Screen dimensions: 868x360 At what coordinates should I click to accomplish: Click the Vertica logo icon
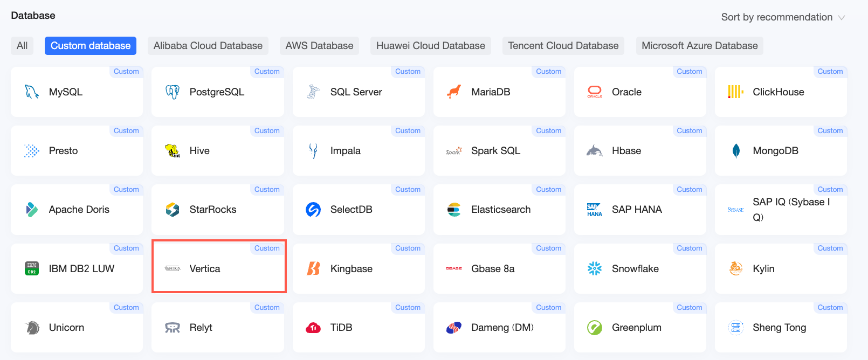(x=173, y=268)
